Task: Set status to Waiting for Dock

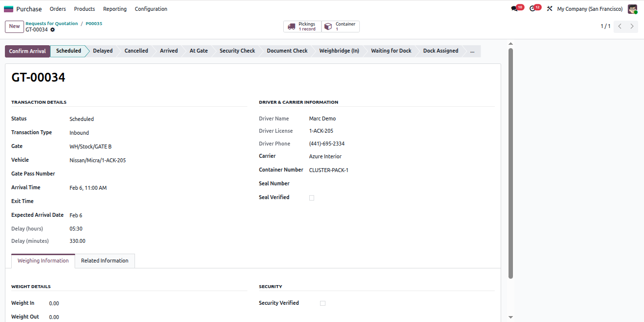Action: [391, 51]
